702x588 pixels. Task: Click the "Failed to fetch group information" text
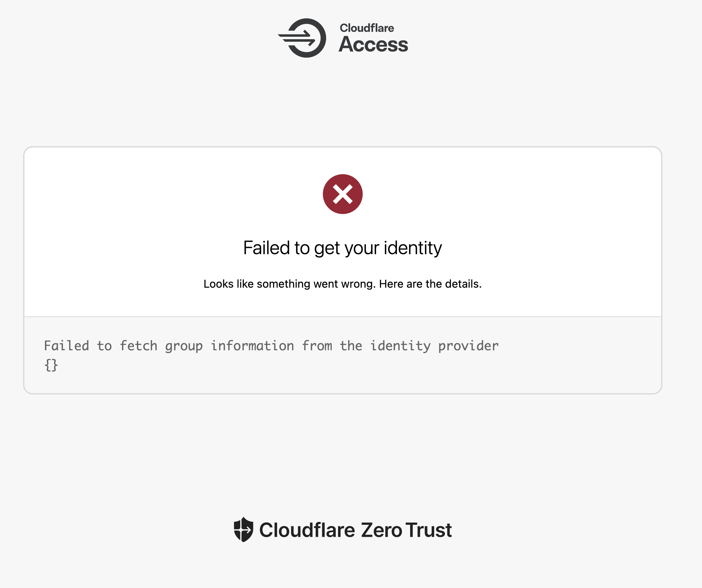[x=169, y=346]
